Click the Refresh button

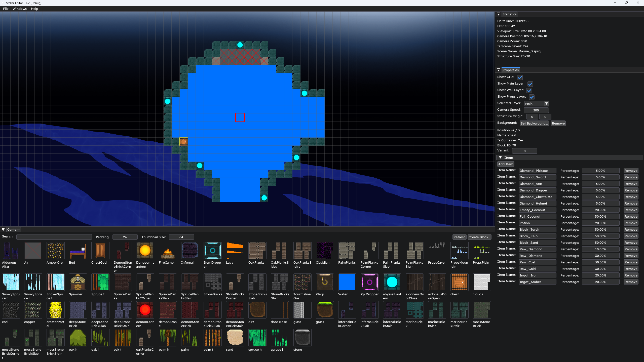[x=459, y=237]
